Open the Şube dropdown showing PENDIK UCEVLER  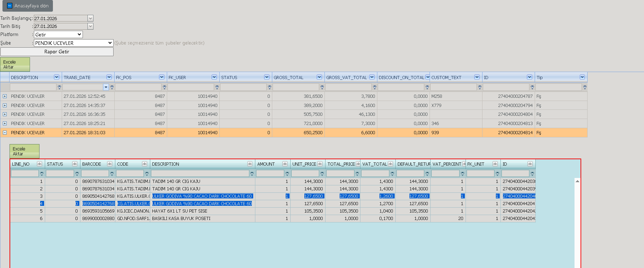point(73,43)
